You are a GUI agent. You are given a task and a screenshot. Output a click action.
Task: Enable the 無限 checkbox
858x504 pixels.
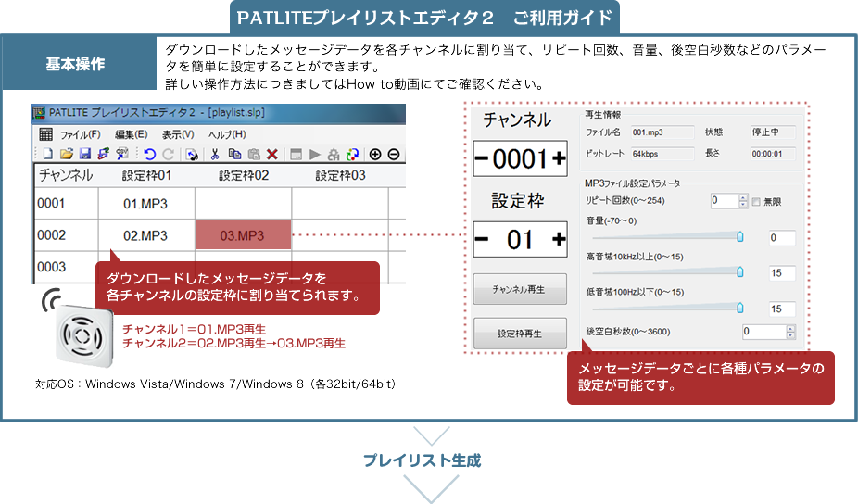click(x=756, y=202)
